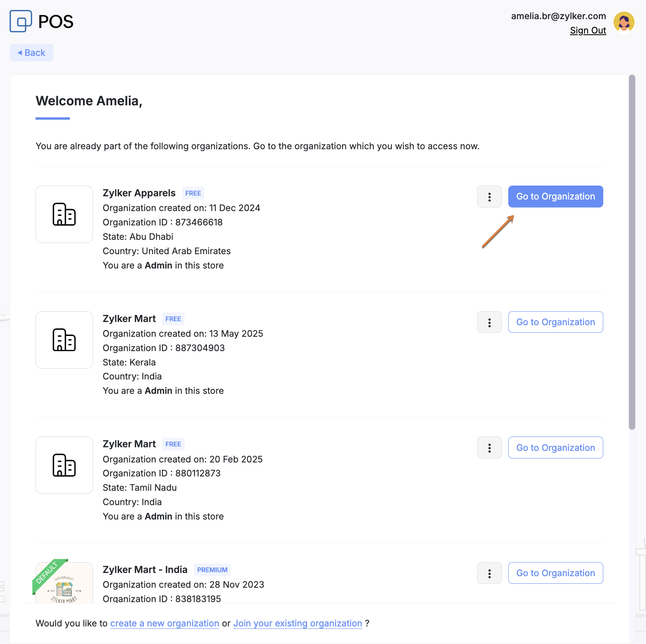The image size is (646, 644).
Task: Click the Zylker Apparels building icon
Action: [x=64, y=214]
